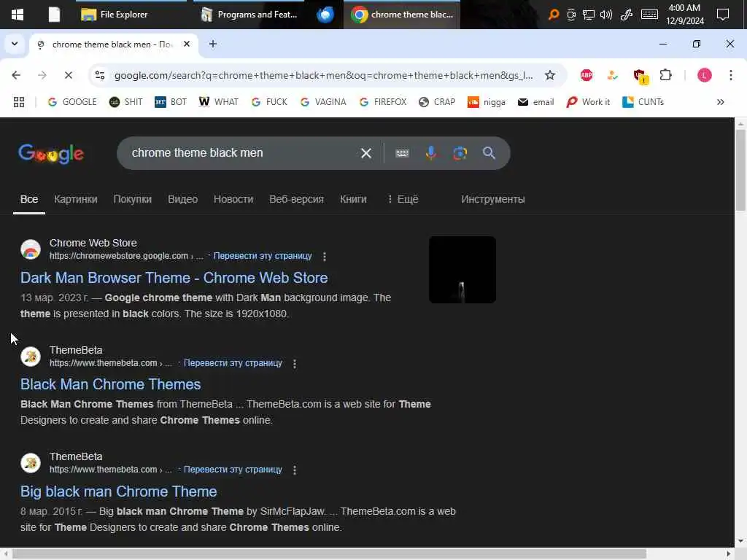
Task: Clear the search query with X
Action: click(x=366, y=153)
